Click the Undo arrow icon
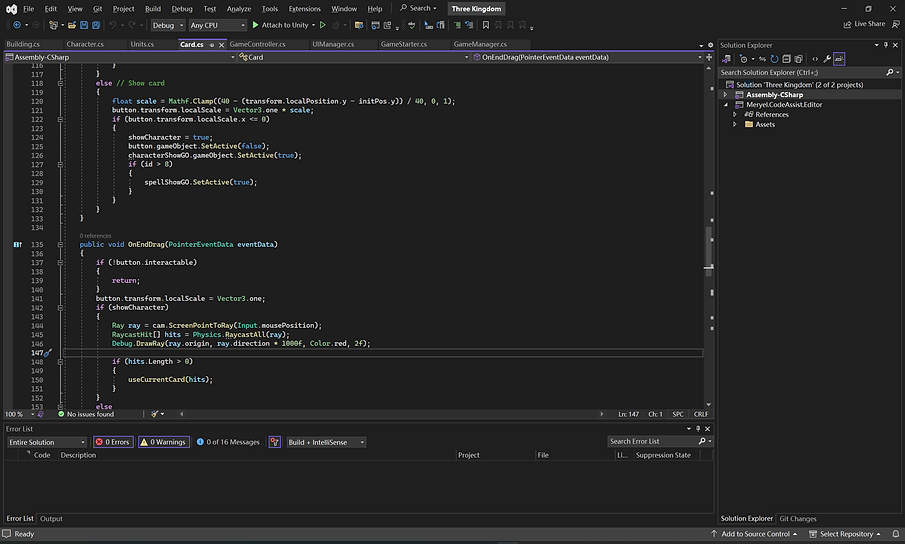This screenshot has height=544, width=905. click(x=113, y=25)
